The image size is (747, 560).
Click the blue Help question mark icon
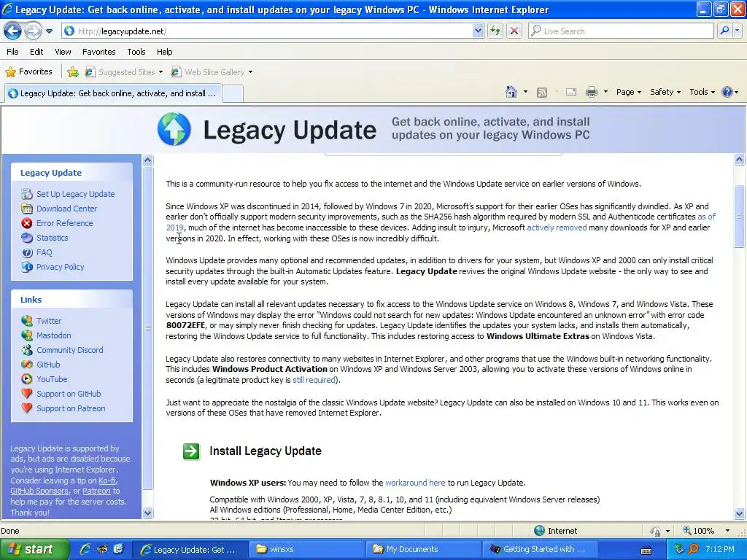[727, 92]
